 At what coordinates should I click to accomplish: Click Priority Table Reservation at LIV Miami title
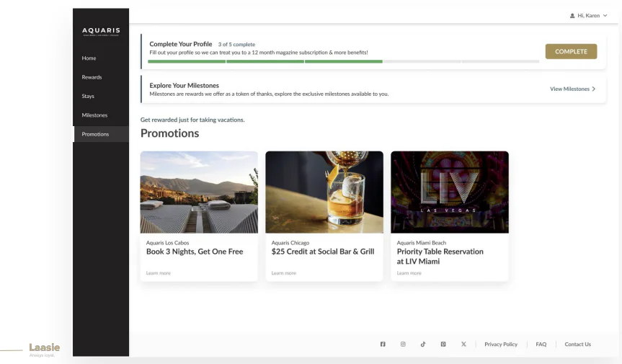440,256
